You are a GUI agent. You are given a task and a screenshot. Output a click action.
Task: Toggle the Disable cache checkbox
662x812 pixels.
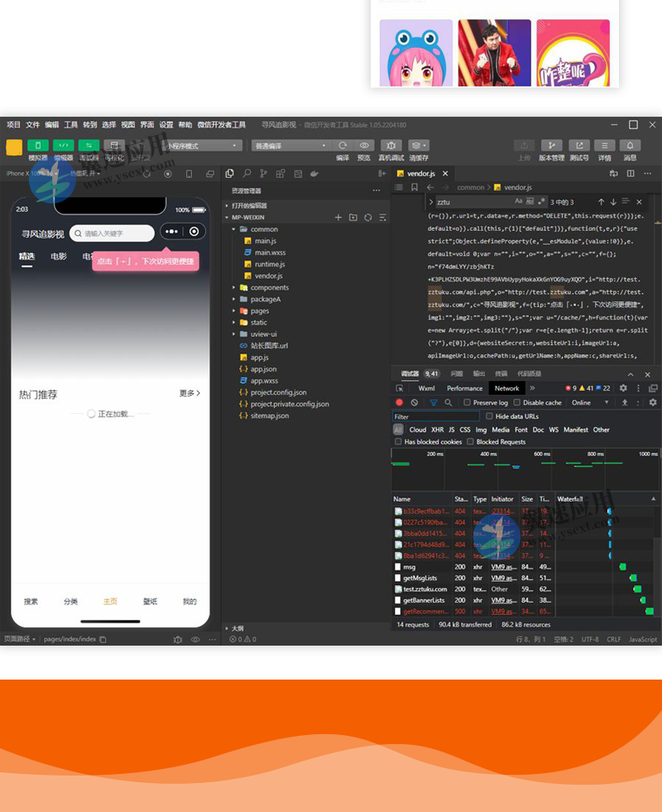516,402
